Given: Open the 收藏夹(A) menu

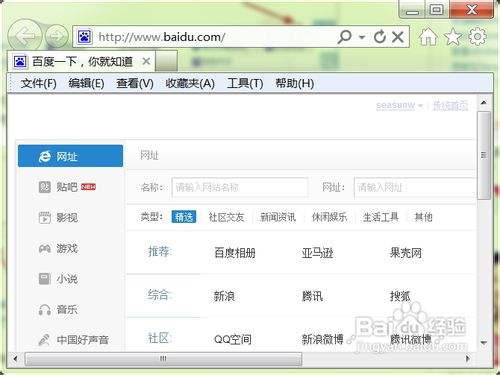Looking at the screenshot, I should click(x=190, y=83).
